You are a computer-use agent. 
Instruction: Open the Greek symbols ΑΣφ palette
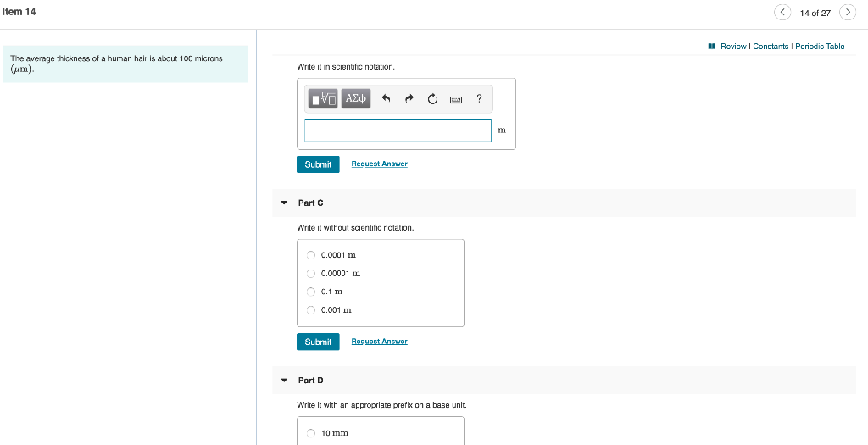[356, 98]
